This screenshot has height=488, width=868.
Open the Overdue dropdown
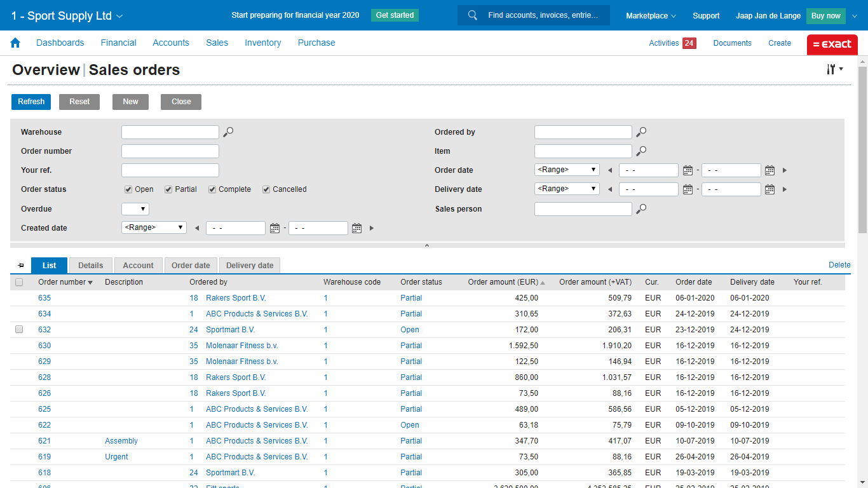click(135, 209)
